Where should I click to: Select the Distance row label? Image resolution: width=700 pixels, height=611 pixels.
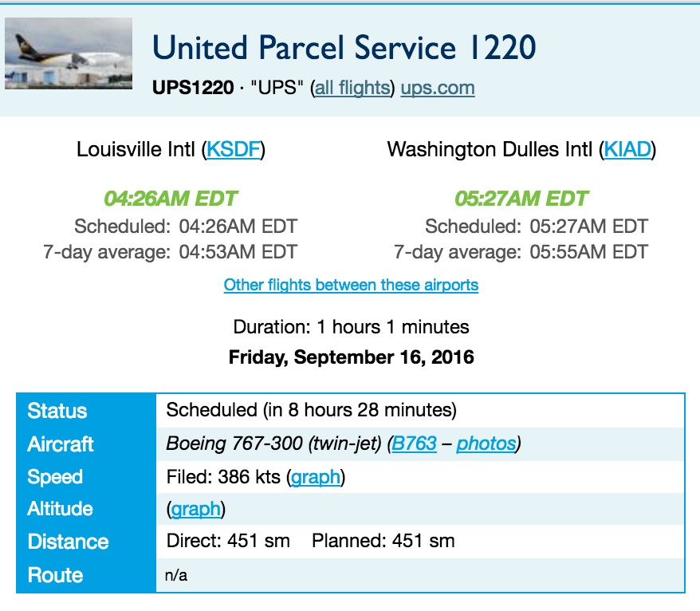click(69, 542)
